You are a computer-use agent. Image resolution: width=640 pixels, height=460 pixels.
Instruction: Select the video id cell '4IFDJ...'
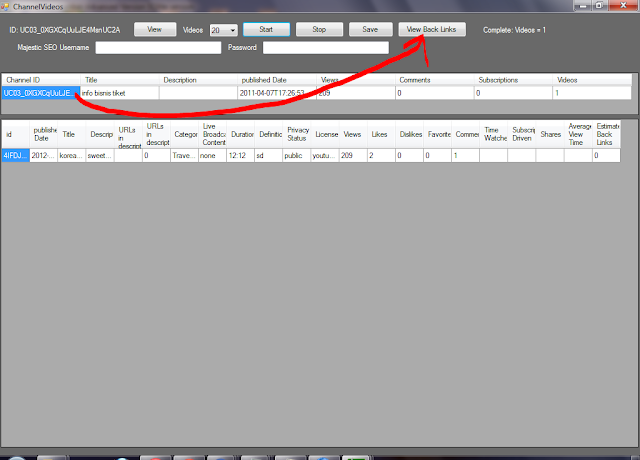click(16, 156)
